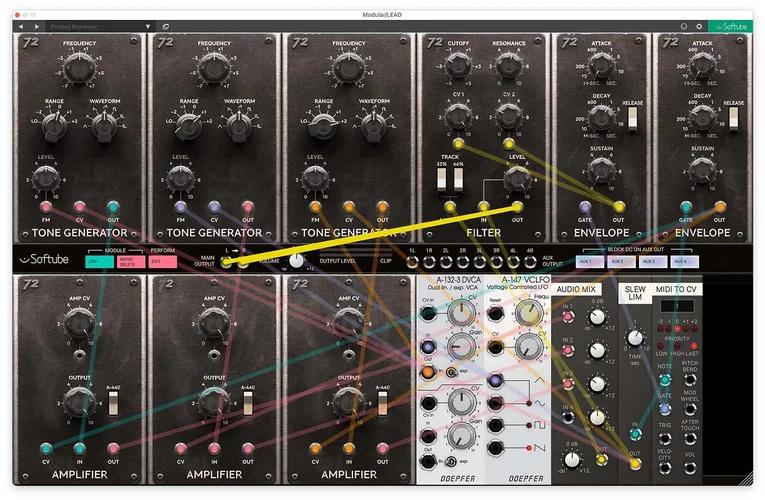765x500 pixels.
Task: Click first Amplifier AMP CV knob
Action: (80, 322)
